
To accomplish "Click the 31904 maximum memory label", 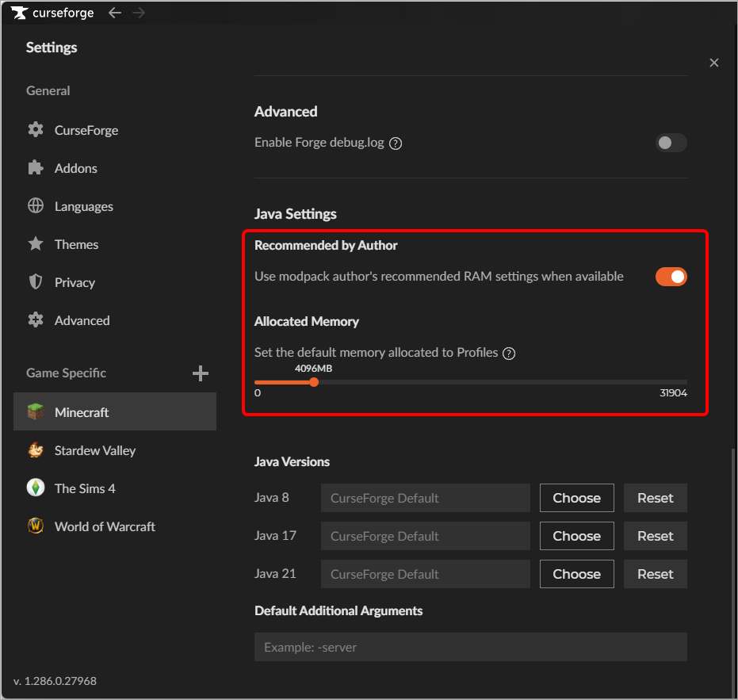I will point(673,392).
